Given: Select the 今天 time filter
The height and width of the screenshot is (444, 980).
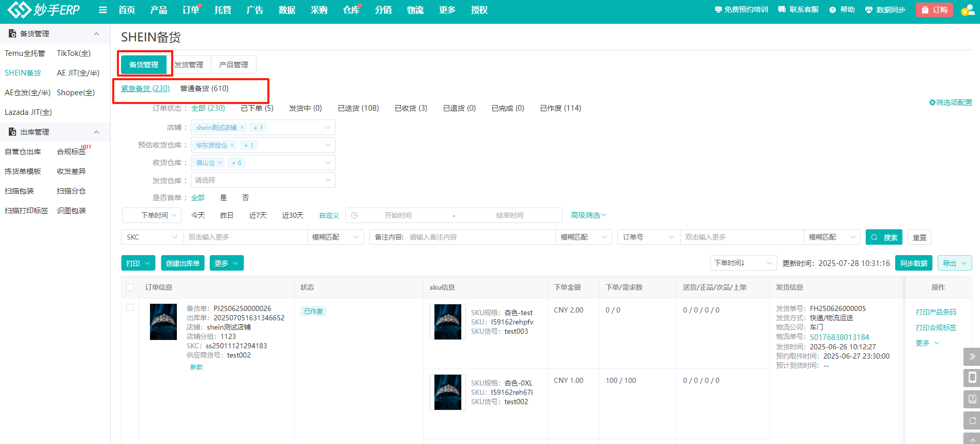Looking at the screenshot, I should (x=198, y=215).
